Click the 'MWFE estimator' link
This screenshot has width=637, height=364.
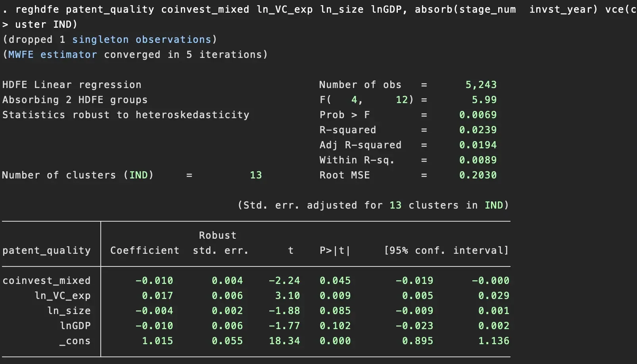pyautogui.click(x=52, y=55)
